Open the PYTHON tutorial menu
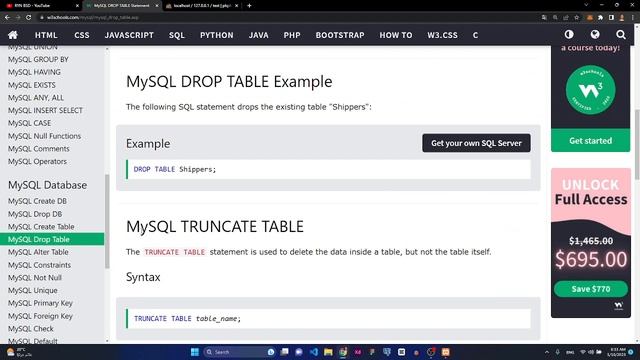The height and width of the screenshot is (360, 640). (x=216, y=35)
